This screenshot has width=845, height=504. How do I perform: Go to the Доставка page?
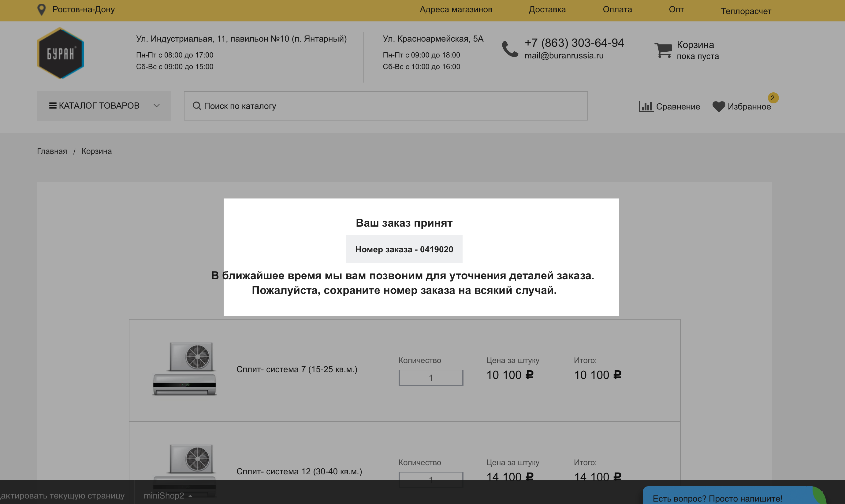[547, 9]
